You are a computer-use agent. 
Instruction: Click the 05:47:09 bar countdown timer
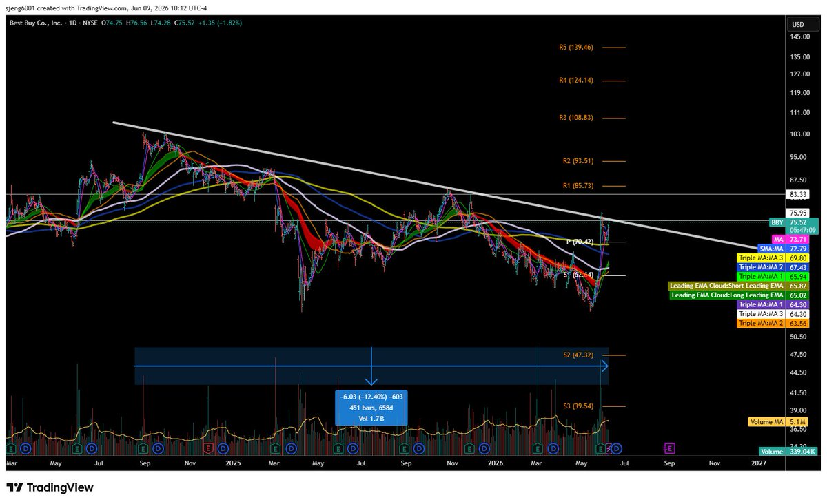(x=803, y=230)
